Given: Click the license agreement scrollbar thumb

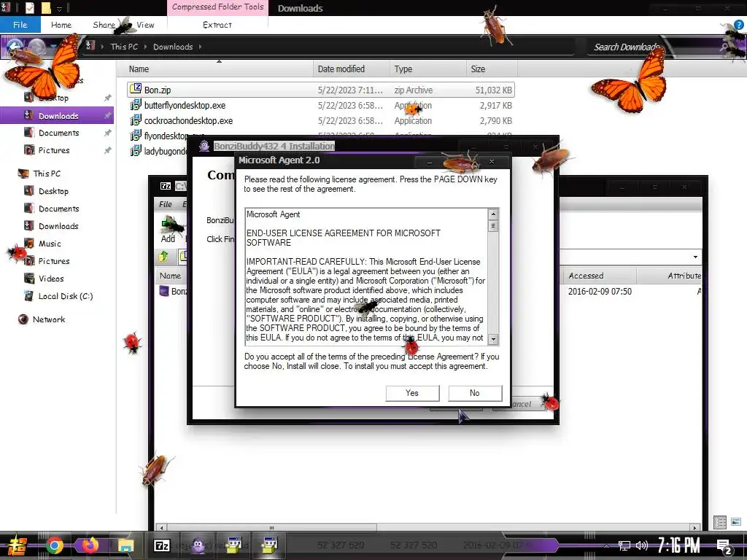Looking at the screenshot, I should click(x=494, y=226).
